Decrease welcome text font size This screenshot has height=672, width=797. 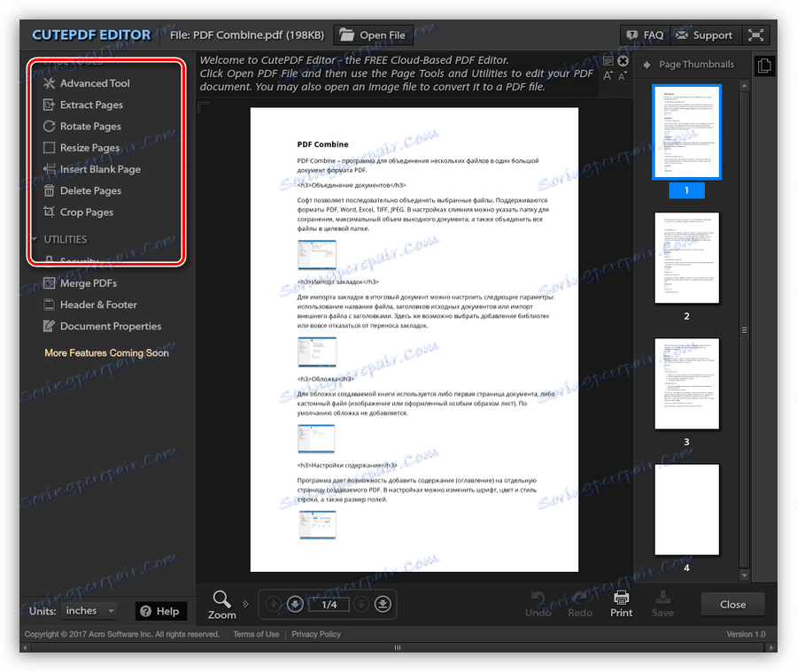click(x=623, y=76)
